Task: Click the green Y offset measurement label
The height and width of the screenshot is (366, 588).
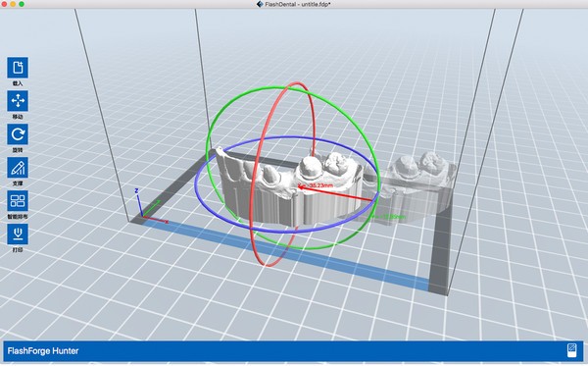Action: (x=389, y=217)
